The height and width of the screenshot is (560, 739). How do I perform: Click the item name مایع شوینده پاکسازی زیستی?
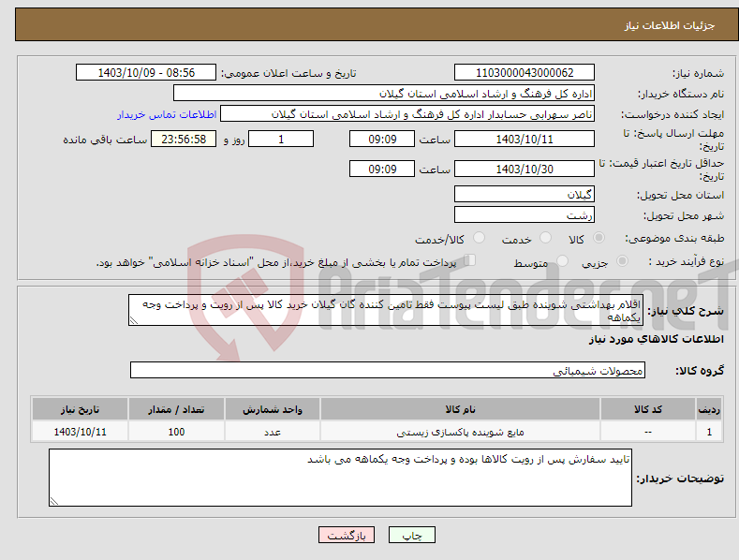pyautogui.click(x=460, y=432)
